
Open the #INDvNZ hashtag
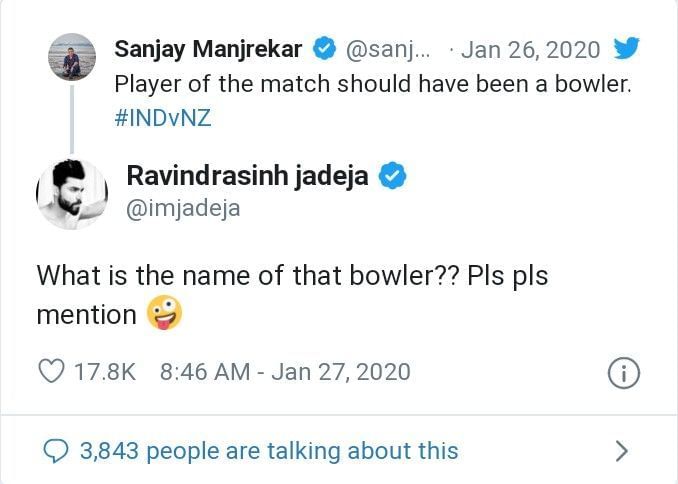point(163,117)
